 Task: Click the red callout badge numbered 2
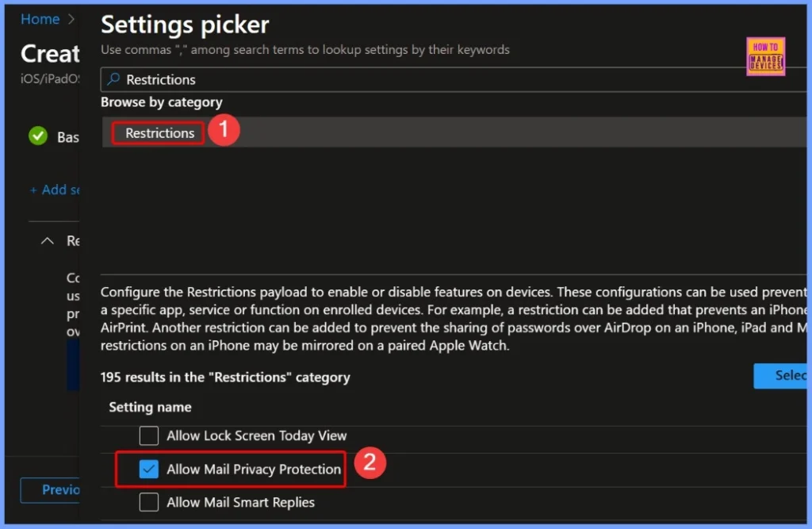[370, 463]
